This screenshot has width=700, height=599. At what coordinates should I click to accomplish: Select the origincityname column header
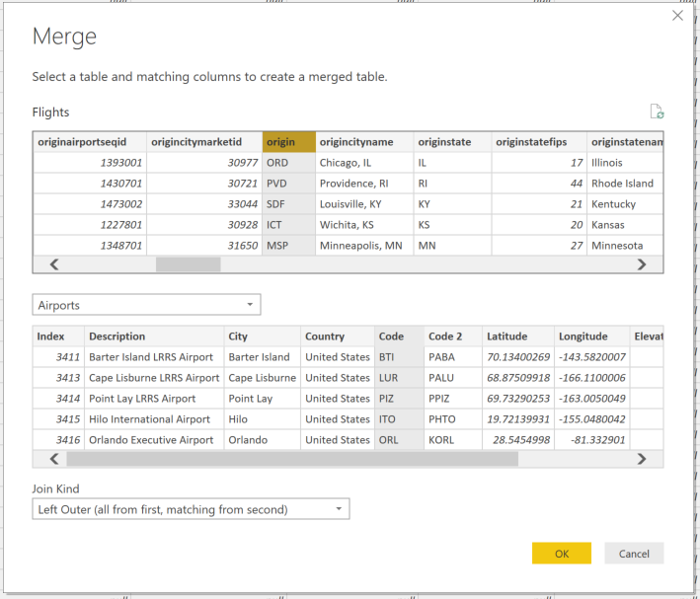click(x=362, y=142)
